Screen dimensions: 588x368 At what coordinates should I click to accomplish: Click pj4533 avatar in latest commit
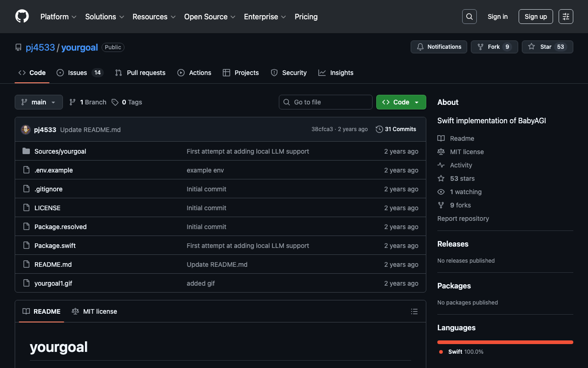(x=26, y=130)
